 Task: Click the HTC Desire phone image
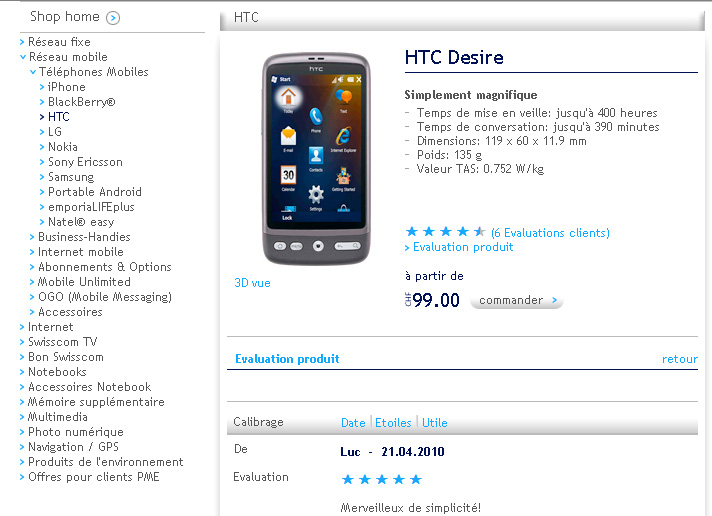pyautogui.click(x=316, y=159)
